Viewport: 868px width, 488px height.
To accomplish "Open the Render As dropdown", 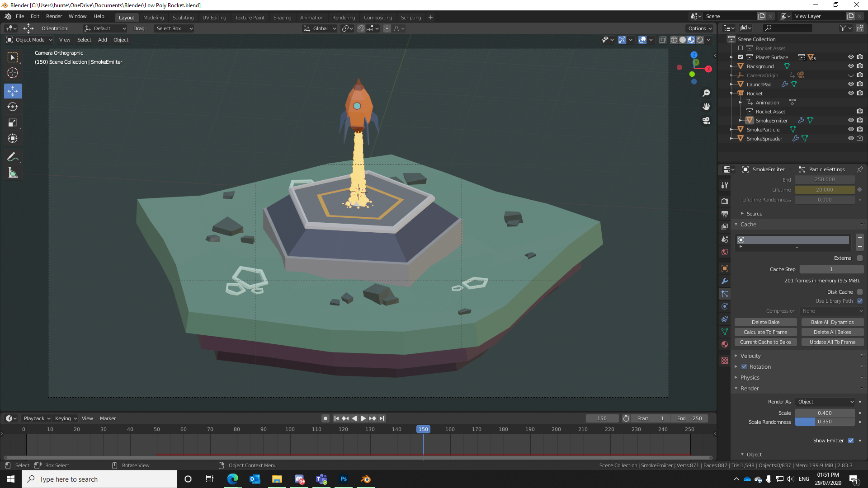I will click(825, 402).
